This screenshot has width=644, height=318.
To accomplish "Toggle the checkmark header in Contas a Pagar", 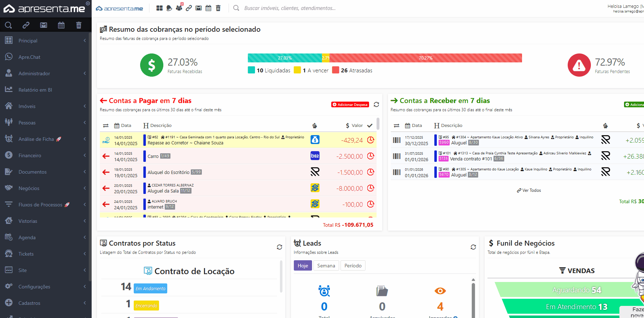I will point(370,125).
